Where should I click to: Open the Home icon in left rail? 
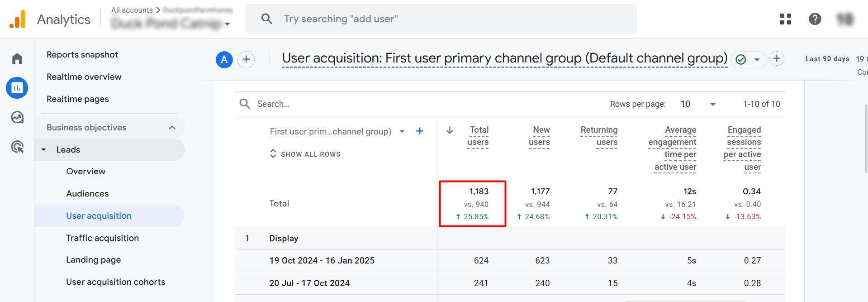point(17,58)
